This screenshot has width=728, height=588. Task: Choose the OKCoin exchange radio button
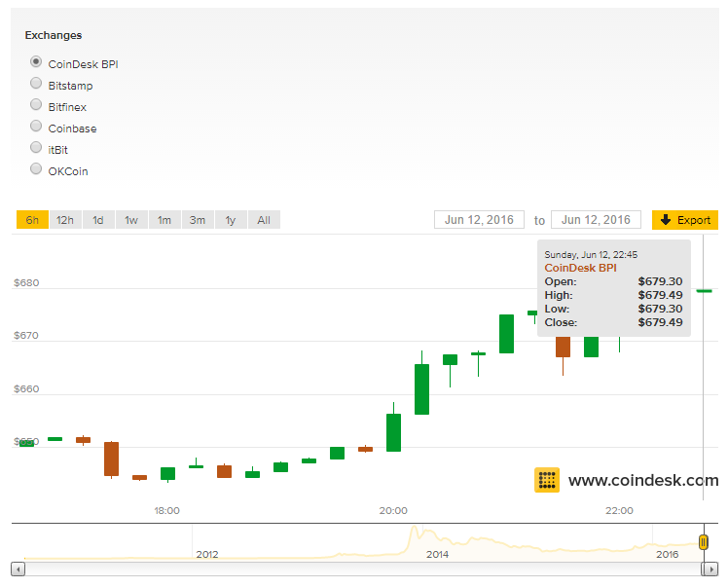[x=36, y=168]
